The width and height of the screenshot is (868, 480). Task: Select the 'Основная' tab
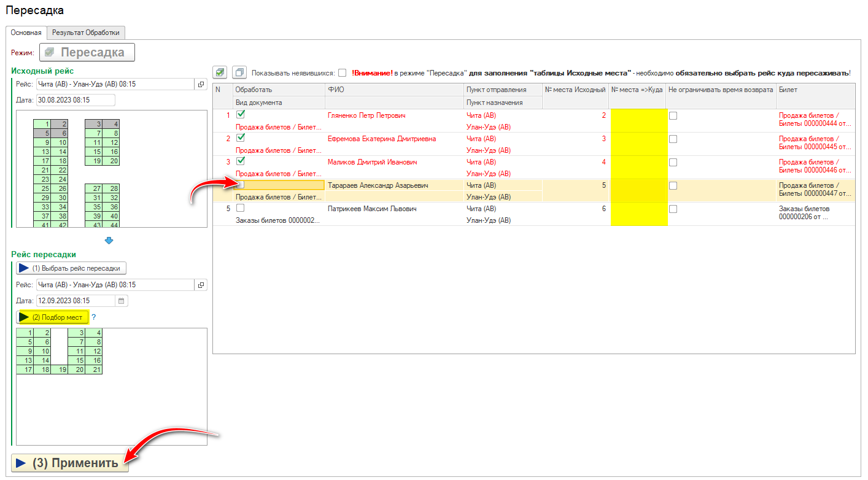tap(26, 33)
